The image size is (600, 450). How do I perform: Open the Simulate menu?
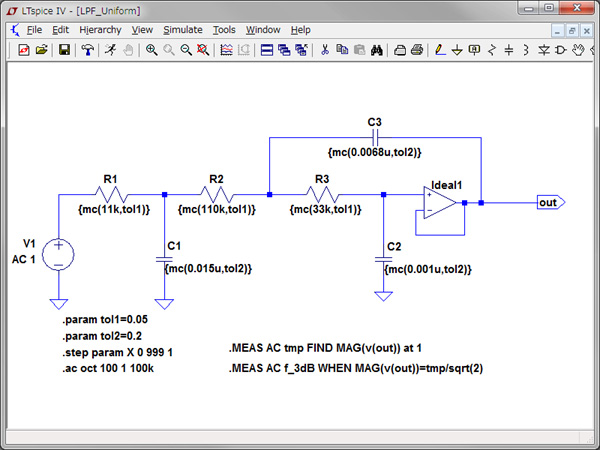coord(182,30)
